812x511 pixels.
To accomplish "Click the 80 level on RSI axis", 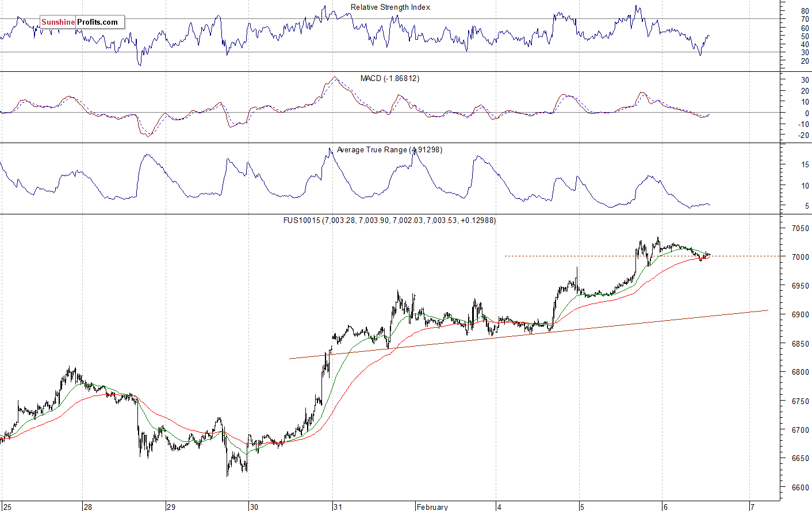I will click(x=805, y=11).
